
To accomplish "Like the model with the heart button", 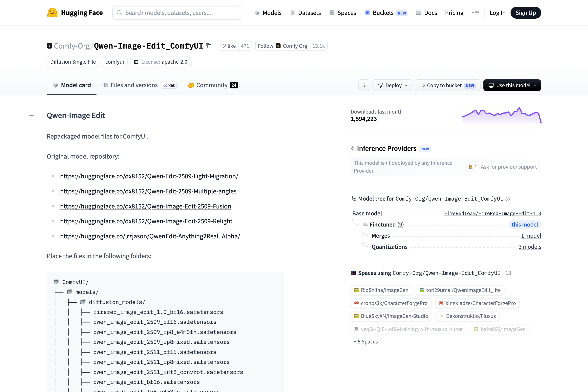I will pos(228,46).
